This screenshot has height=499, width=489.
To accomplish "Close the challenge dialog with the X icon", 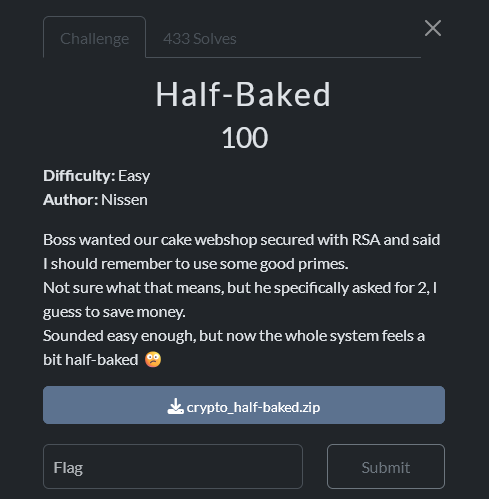I will pos(433,28).
